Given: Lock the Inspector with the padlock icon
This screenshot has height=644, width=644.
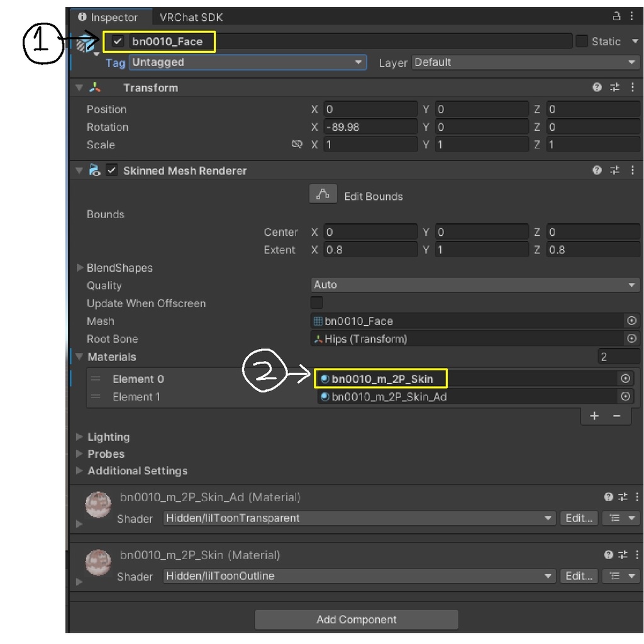Looking at the screenshot, I should pos(616,16).
